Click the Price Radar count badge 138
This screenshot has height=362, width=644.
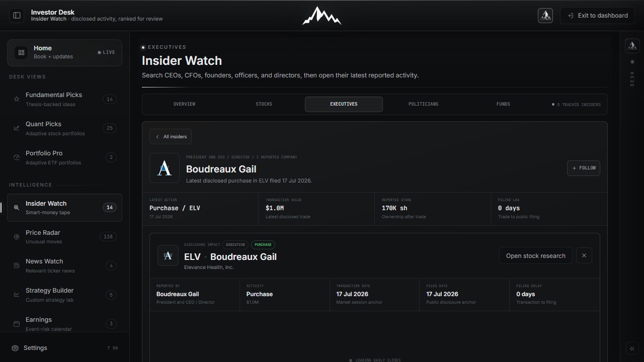108,236
